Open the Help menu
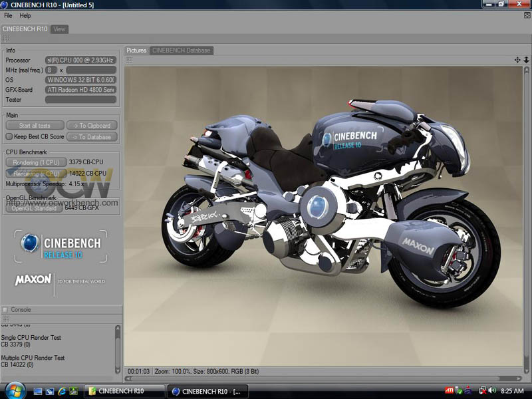532x399 pixels. [25, 15]
